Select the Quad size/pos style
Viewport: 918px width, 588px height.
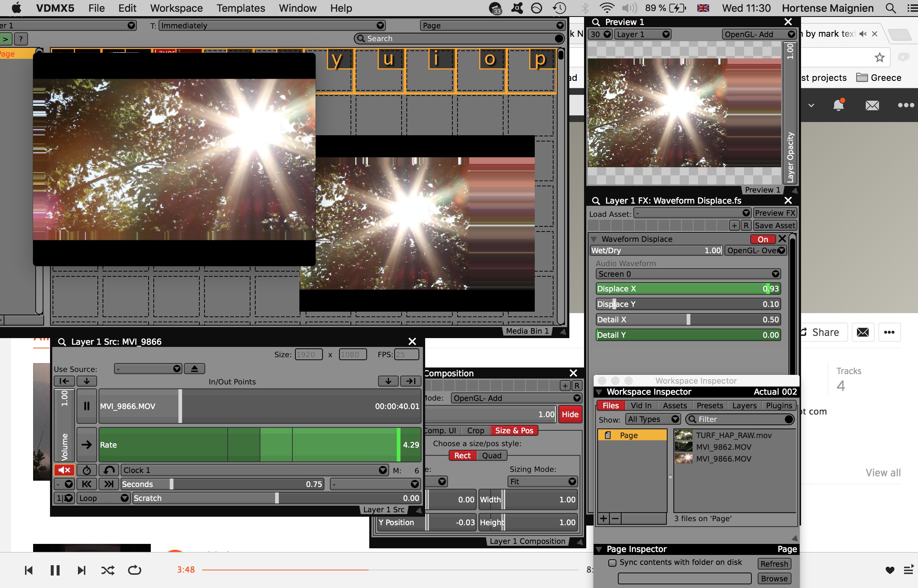click(x=491, y=455)
